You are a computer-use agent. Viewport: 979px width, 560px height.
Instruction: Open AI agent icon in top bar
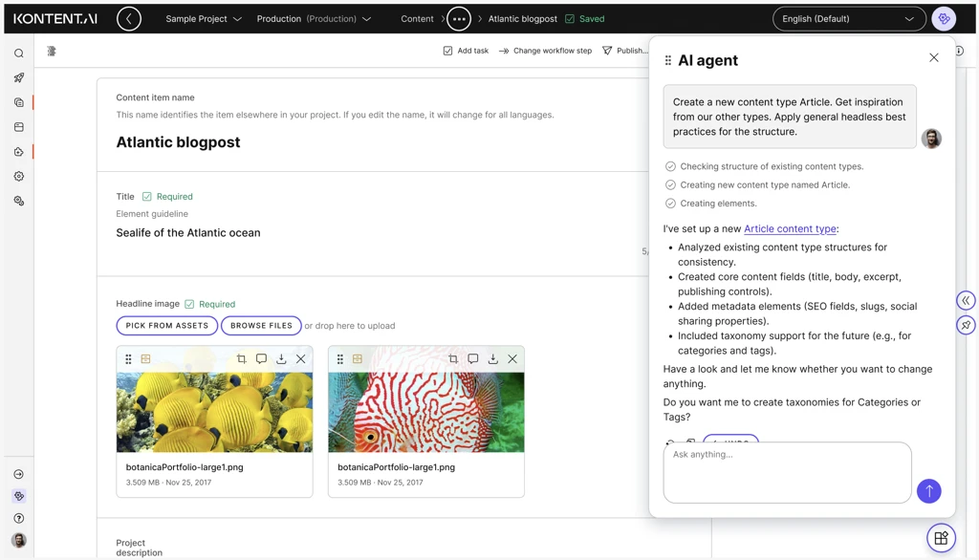pyautogui.click(x=944, y=19)
